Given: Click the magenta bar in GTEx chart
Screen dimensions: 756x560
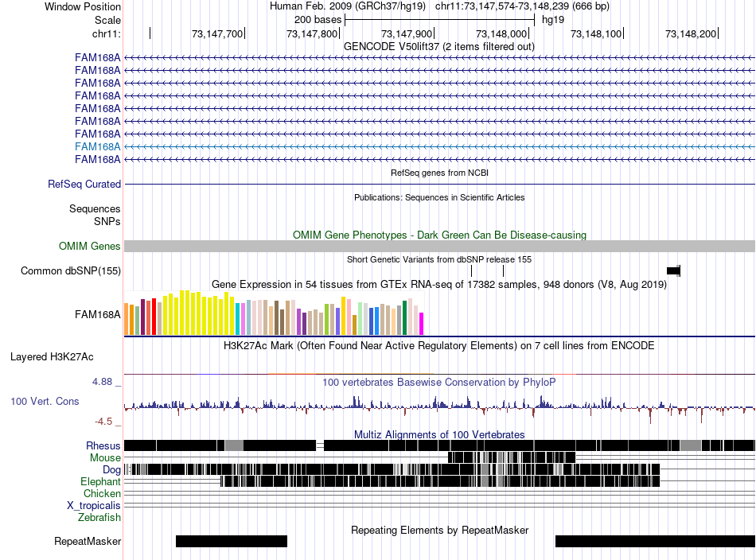Looking at the screenshot, I should click(x=422, y=324).
